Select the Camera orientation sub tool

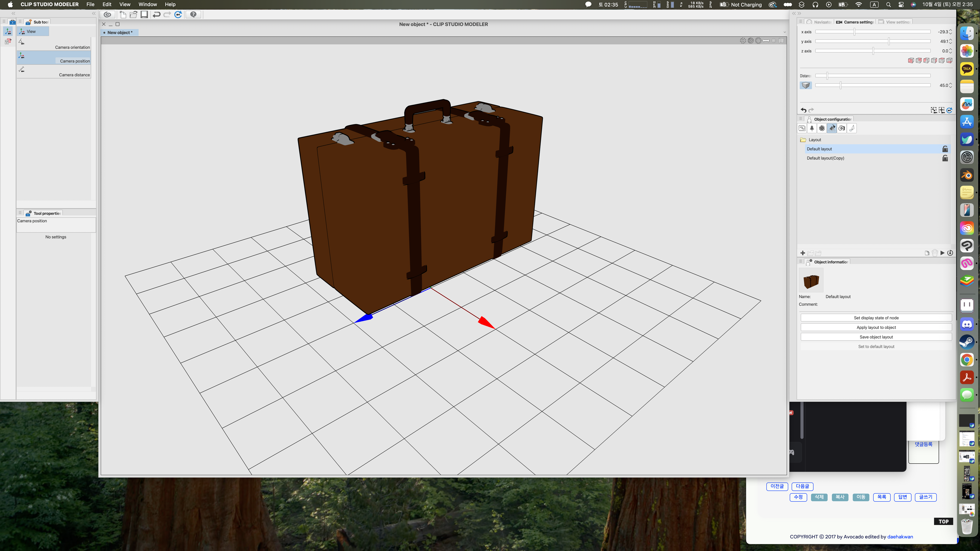(54, 44)
